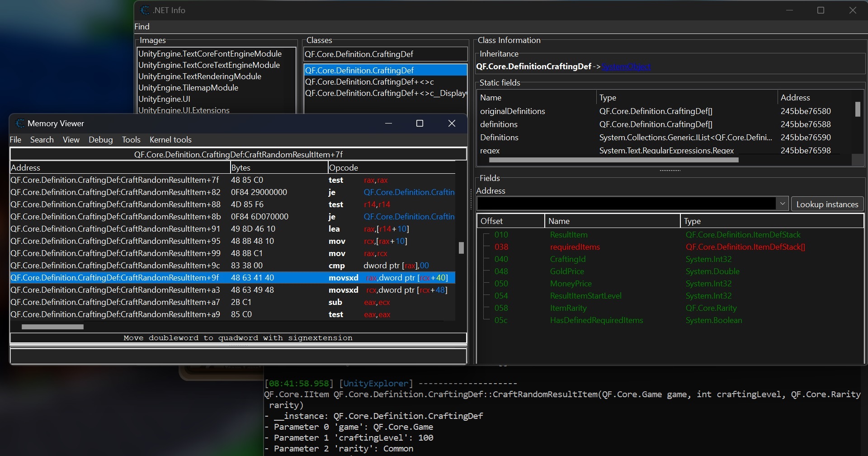
Task: Select the je instruction at CraftRandomResultItem+82
Action: coord(232,192)
